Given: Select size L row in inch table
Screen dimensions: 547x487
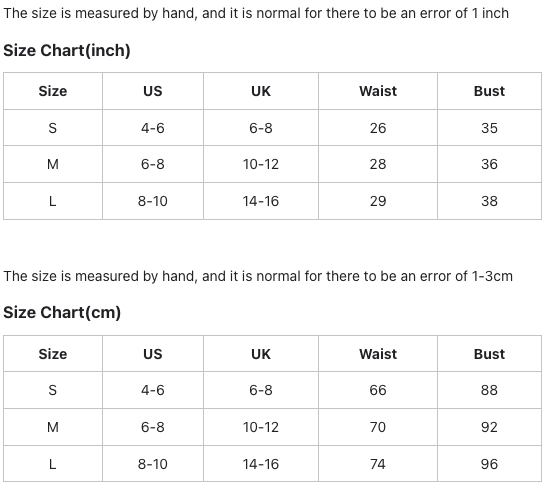Looking at the screenshot, I should click(272, 201).
